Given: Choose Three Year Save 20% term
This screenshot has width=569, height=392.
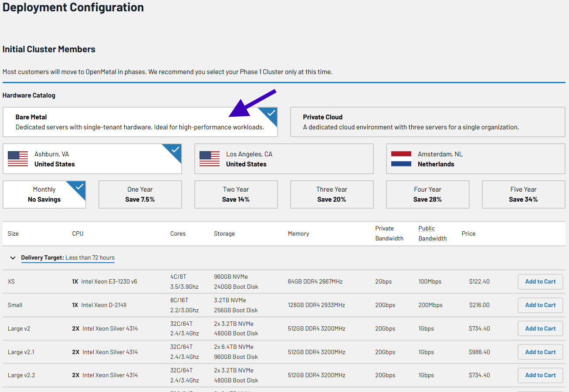Looking at the screenshot, I should point(332,195).
